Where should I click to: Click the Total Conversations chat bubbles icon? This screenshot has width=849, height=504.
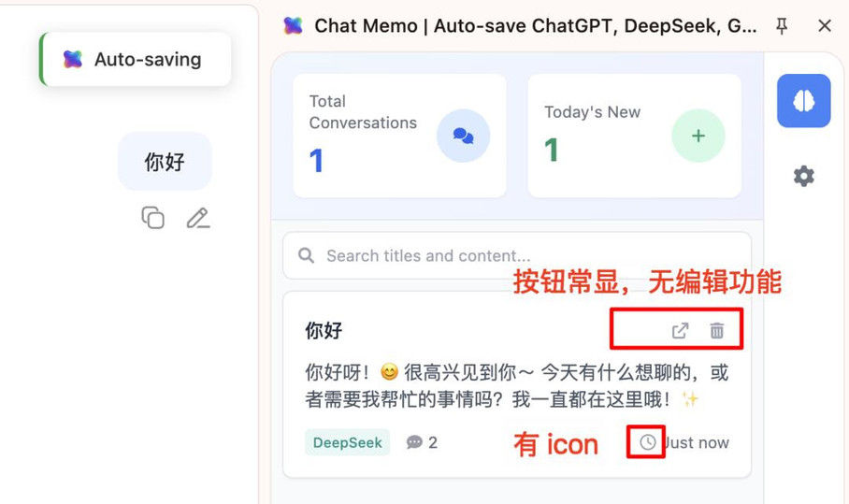[463, 136]
